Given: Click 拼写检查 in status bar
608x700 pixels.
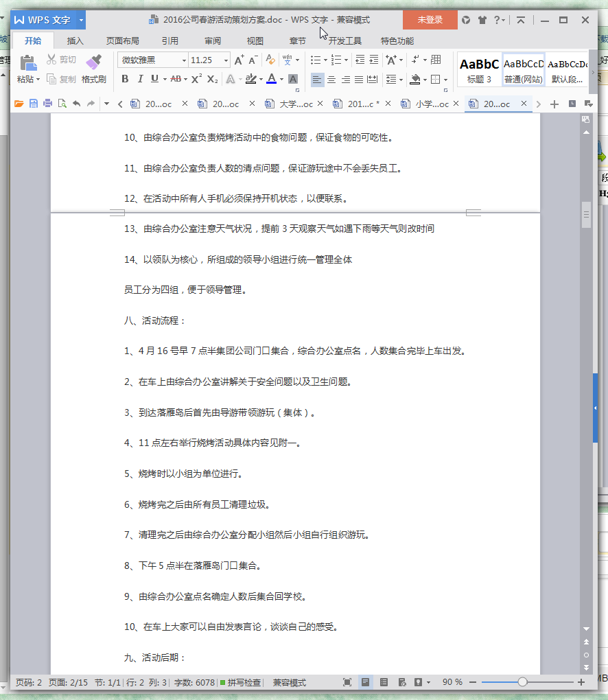Looking at the screenshot, I should [240, 683].
